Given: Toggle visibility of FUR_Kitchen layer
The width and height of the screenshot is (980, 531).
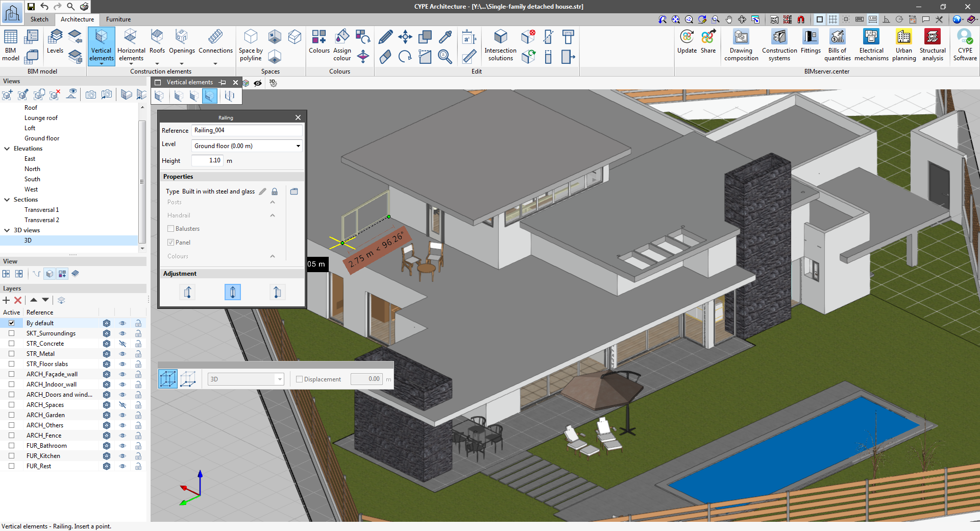Looking at the screenshot, I should (122, 456).
